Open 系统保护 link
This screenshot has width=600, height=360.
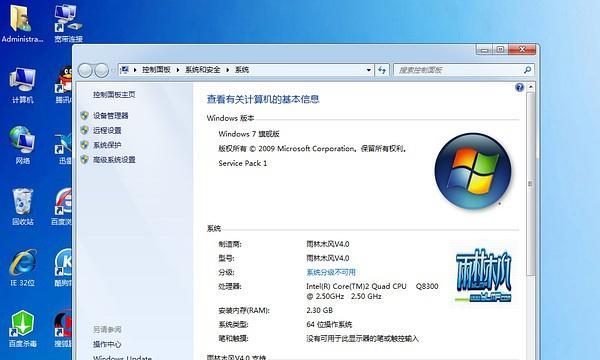click(107, 145)
